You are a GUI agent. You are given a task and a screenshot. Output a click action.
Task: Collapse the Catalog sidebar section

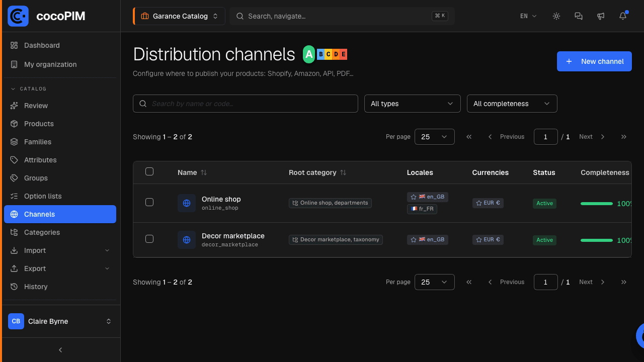tap(29, 89)
